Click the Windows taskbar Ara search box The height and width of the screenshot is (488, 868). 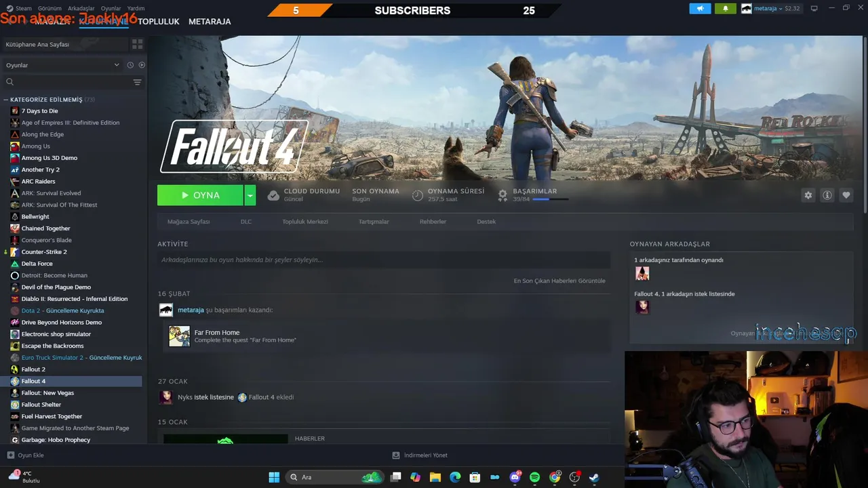[x=335, y=477]
